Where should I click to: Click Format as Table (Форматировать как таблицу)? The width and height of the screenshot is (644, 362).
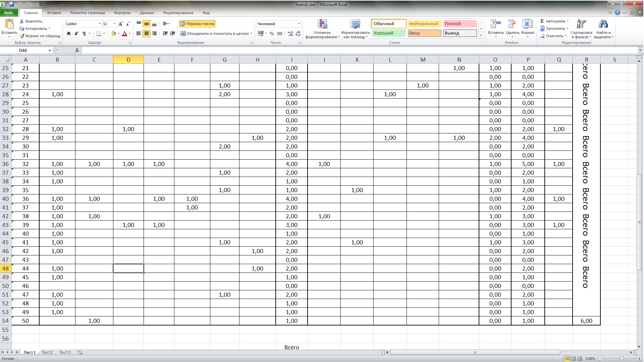point(355,25)
